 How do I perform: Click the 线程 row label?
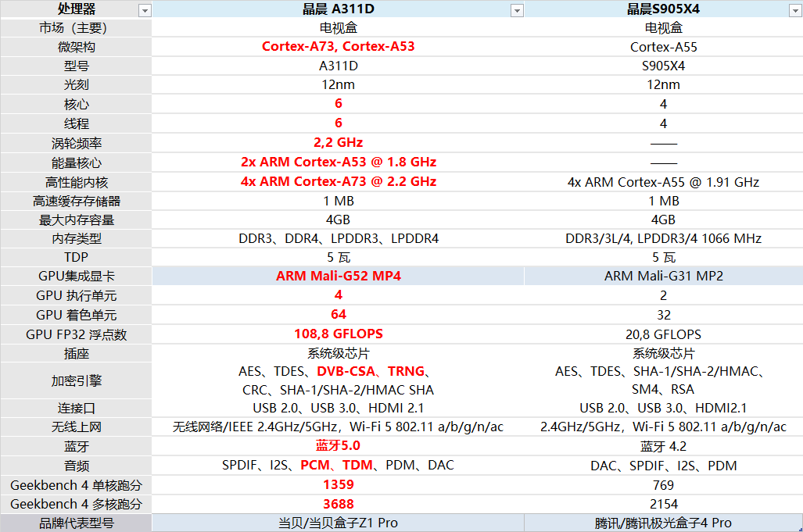(x=76, y=123)
